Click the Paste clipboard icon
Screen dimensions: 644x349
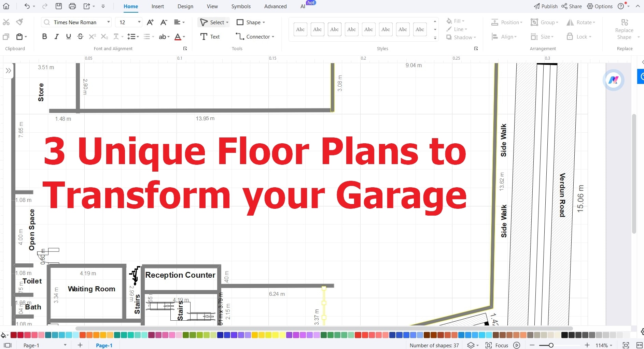[x=20, y=37]
